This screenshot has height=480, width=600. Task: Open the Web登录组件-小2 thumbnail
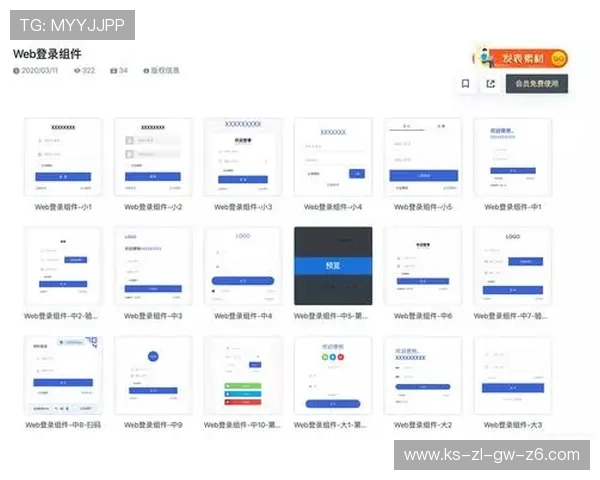153,157
